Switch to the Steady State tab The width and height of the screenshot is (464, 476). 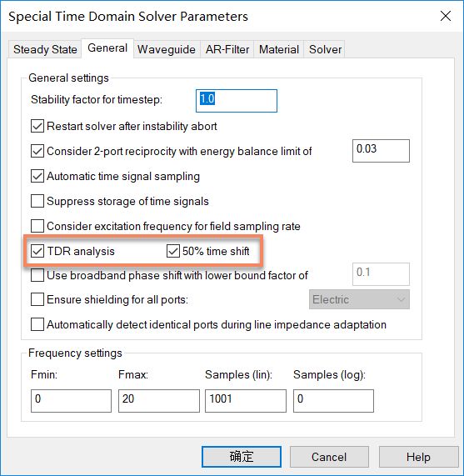(x=45, y=49)
